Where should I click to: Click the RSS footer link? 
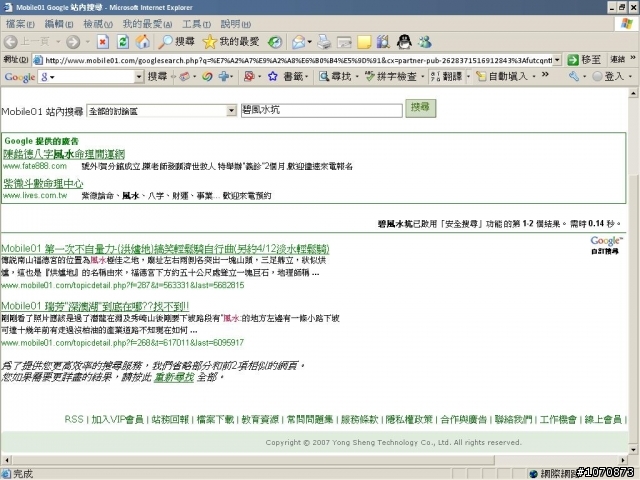coord(74,419)
